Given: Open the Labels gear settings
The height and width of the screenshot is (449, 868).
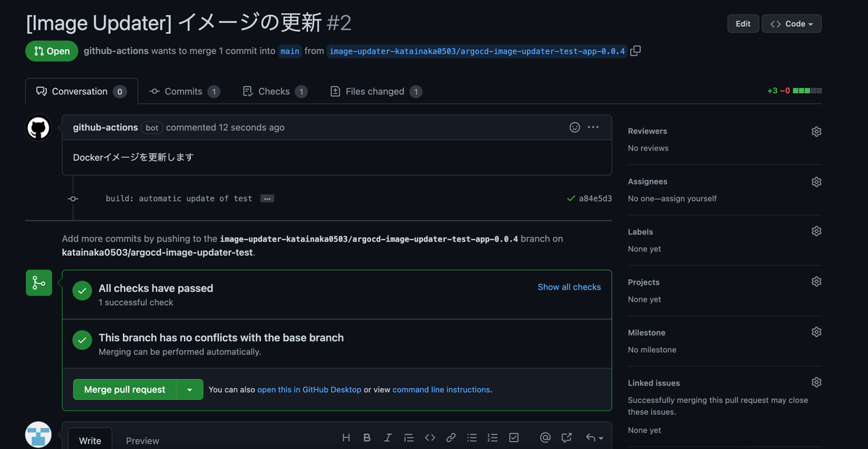Looking at the screenshot, I should point(817,231).
